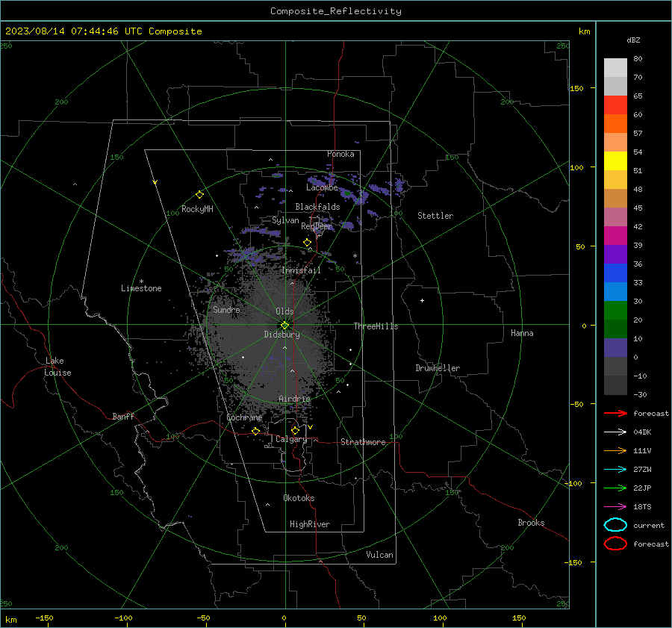The height and width of the screenshot is (628, 672).
Task: Click the HighRiver label
Action: 310,524
